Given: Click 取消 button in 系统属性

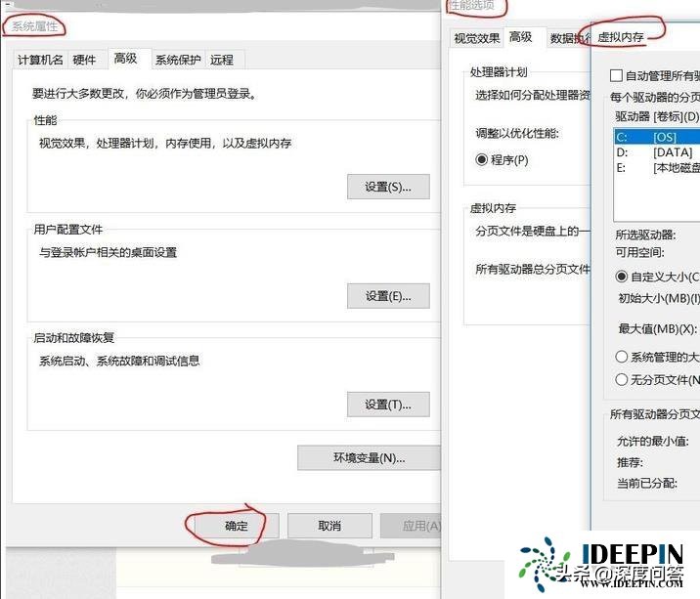Looking at the screenshot, I should (329, 526).
